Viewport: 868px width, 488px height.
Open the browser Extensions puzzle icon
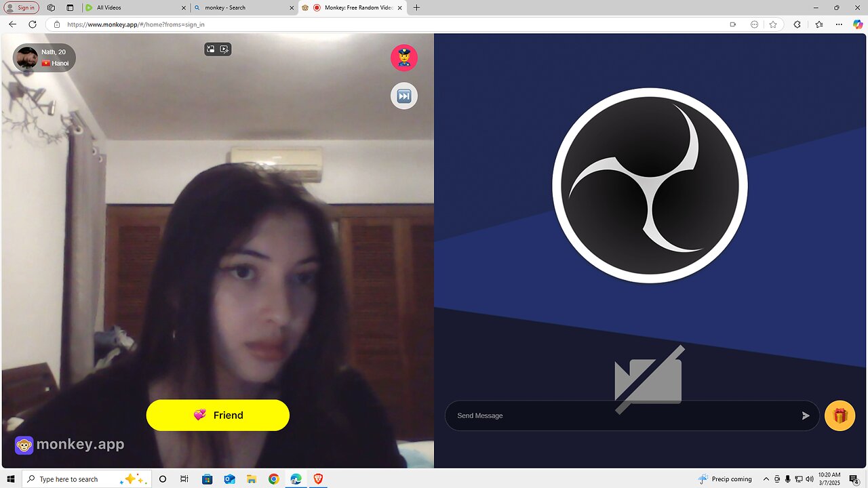(797, 24)
